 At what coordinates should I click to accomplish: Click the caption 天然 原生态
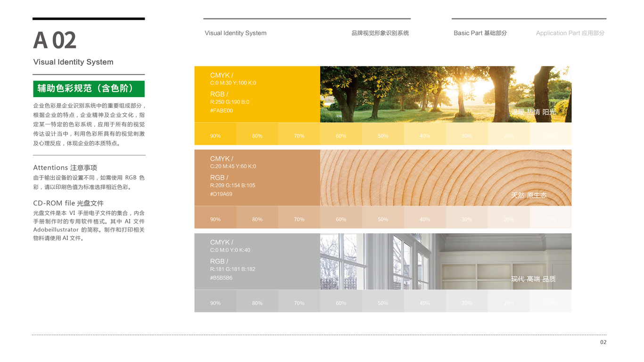coord(529,195)
